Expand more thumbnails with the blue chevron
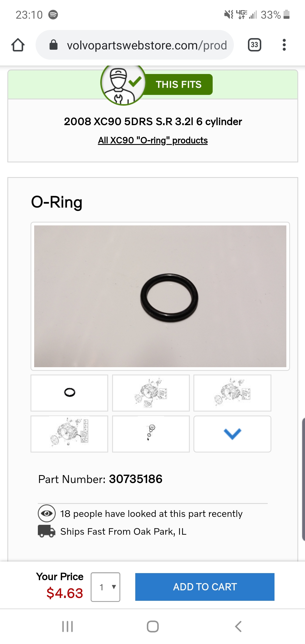 point(232,434)
